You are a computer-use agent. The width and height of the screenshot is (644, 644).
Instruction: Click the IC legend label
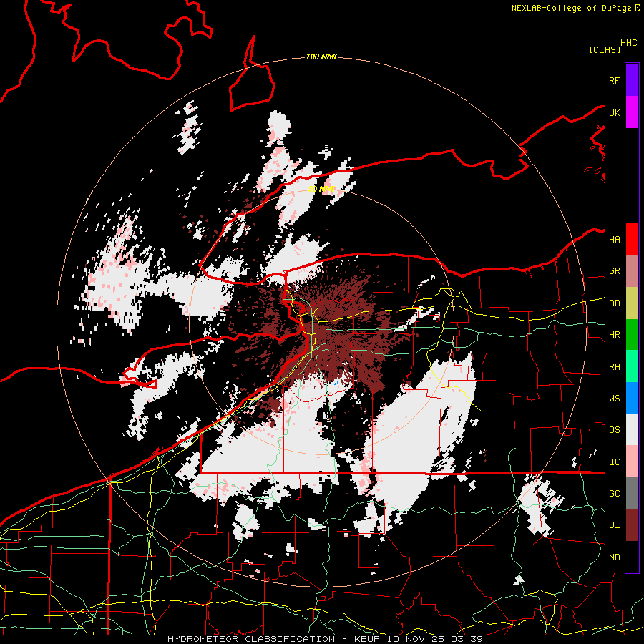(x=615, y=462)
